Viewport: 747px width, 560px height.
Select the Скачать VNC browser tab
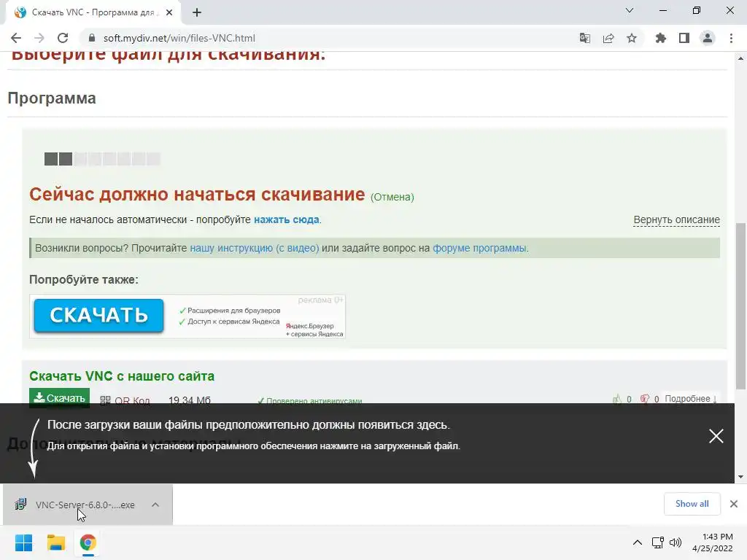pyautogui.click(x=93, y=13)
